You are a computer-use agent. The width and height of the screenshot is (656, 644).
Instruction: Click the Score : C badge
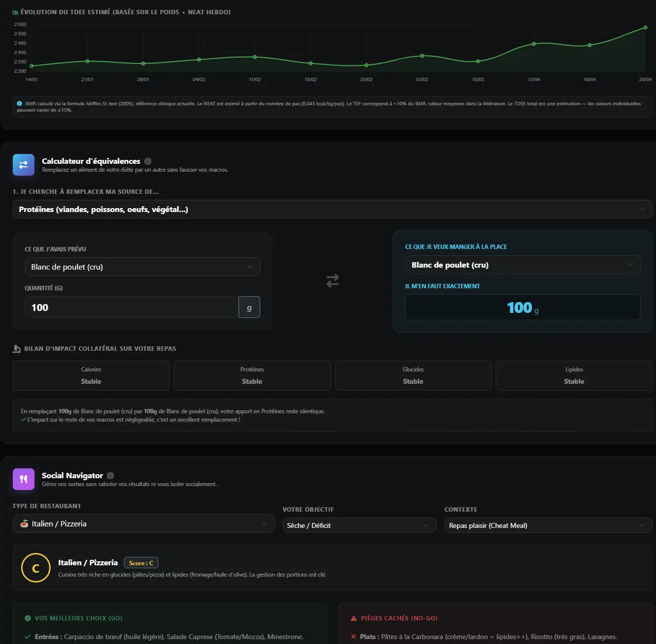pyautogui.click(x=141, y=563)
